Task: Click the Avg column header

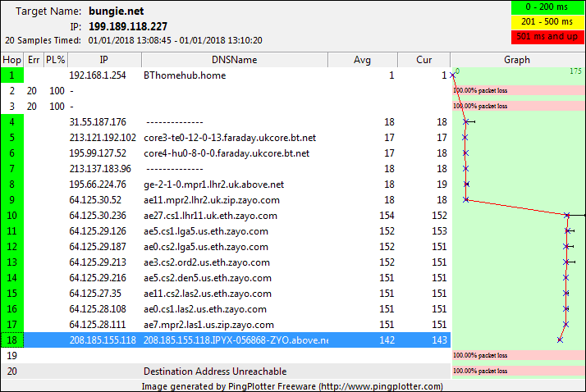Action: point(362,60)
